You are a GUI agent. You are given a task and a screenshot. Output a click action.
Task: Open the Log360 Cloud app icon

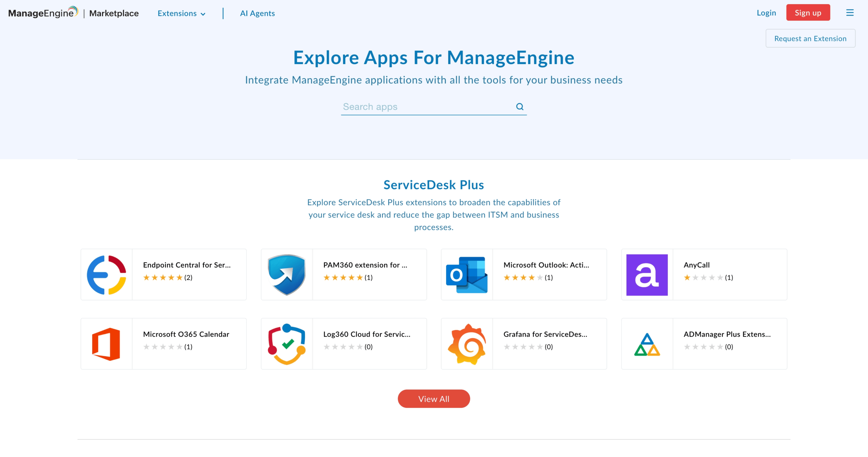pos(287,344)
